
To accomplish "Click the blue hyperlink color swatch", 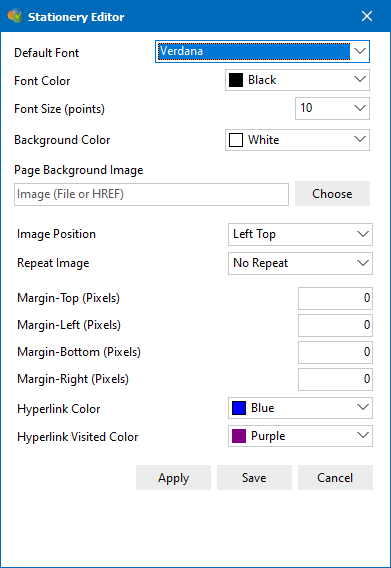I will 239,408.
